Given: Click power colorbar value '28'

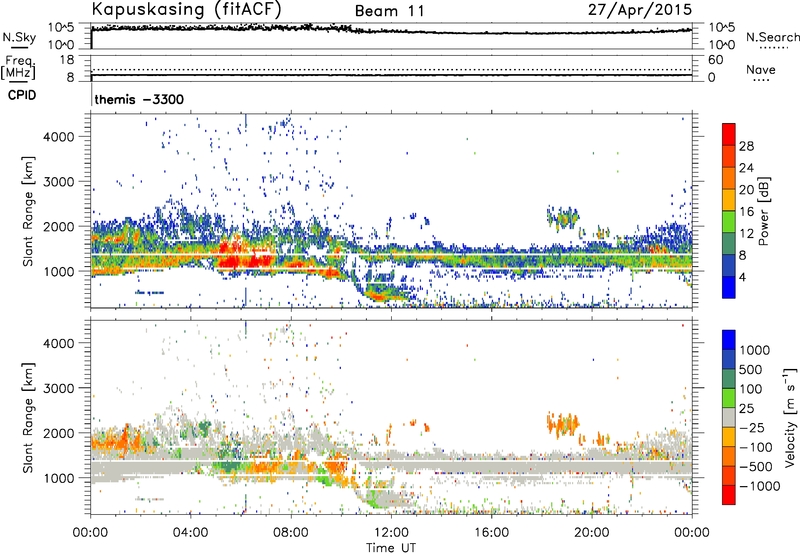Looking at the screenshot, I should click(x=746, y=146).
